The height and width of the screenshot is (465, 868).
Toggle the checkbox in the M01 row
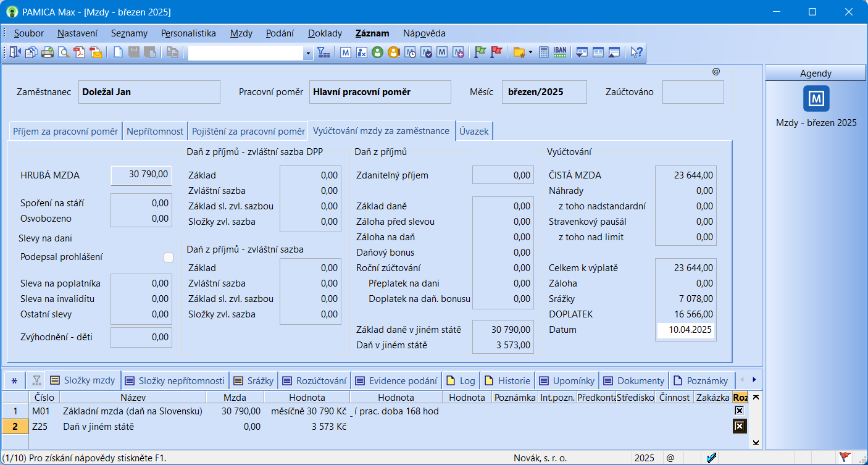click(739, 411)
